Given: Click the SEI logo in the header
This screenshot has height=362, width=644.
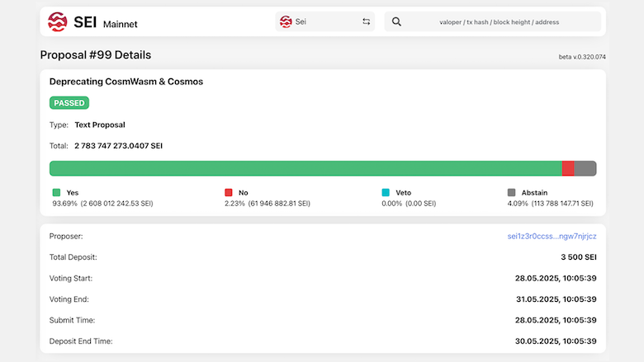Looking at the screenshot, I should tap(58, 21).
